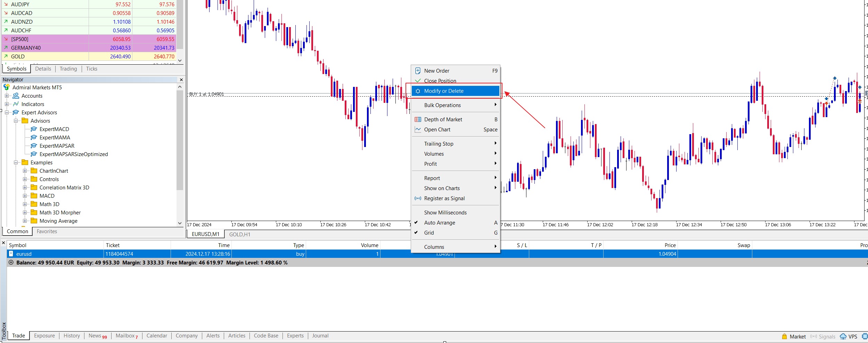Select the AUDNZD symbol row
This screenshot has width=868, height=343.
(x=89, y=22)
